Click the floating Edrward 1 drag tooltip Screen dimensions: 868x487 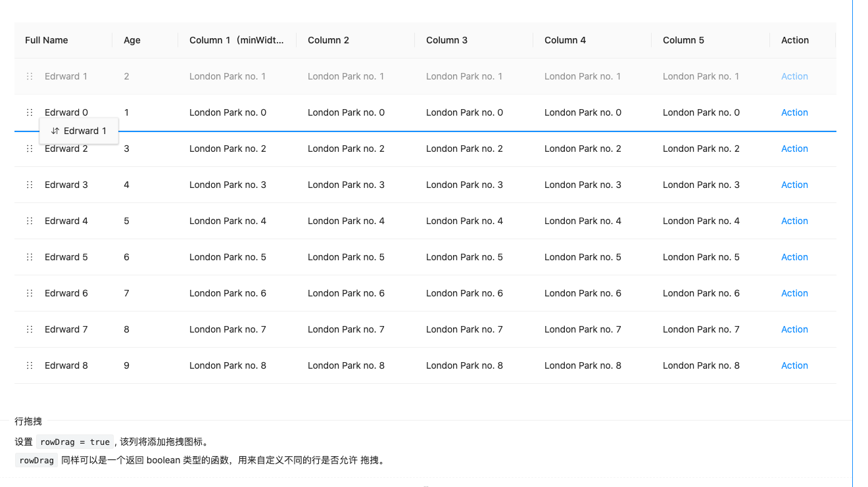pyautogui.click(x=79, y=131)
